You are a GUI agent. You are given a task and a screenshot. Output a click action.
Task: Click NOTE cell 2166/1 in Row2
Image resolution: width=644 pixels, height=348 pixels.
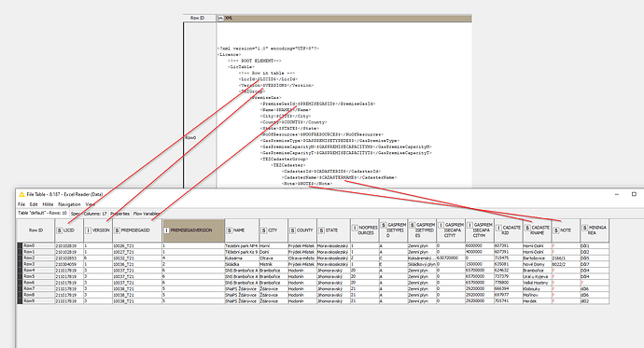(x=566, y=258)
